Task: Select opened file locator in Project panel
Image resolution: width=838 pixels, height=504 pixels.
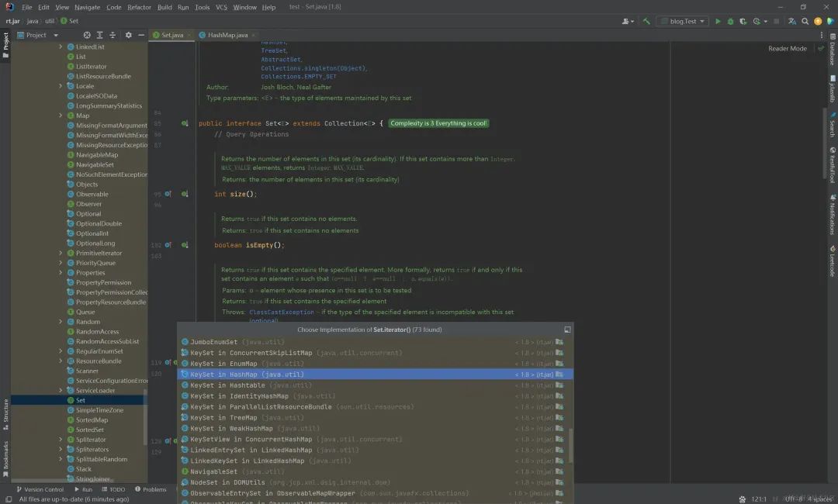Action: tap(87, 35)
